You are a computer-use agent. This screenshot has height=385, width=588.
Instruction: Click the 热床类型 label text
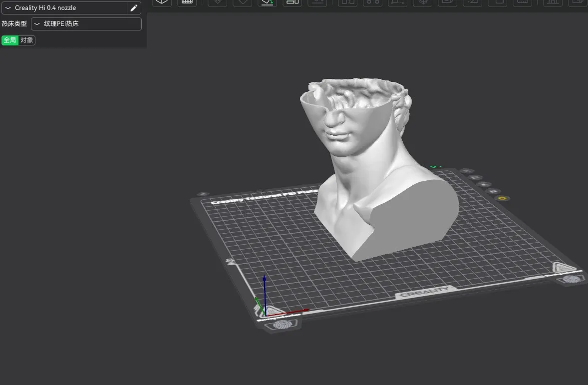[14, 23]
